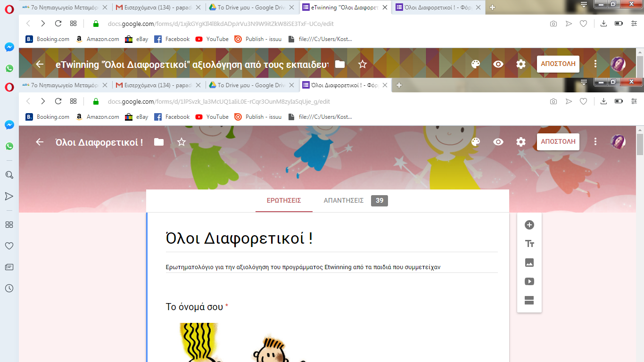This screenshot has width=644, height=362.
Task: Open more options menu in eTwinning form header
Action: pyautogui.click(x=595, y=64)
